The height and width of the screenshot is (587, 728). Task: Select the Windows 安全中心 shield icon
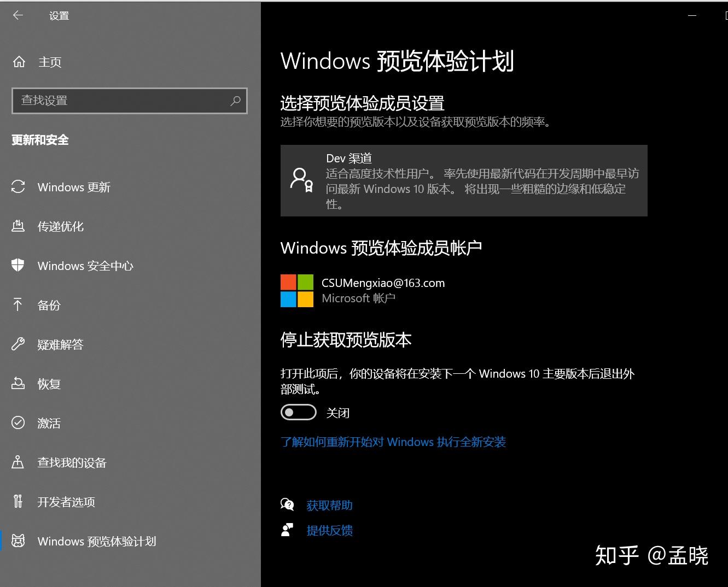coord(18,266)
